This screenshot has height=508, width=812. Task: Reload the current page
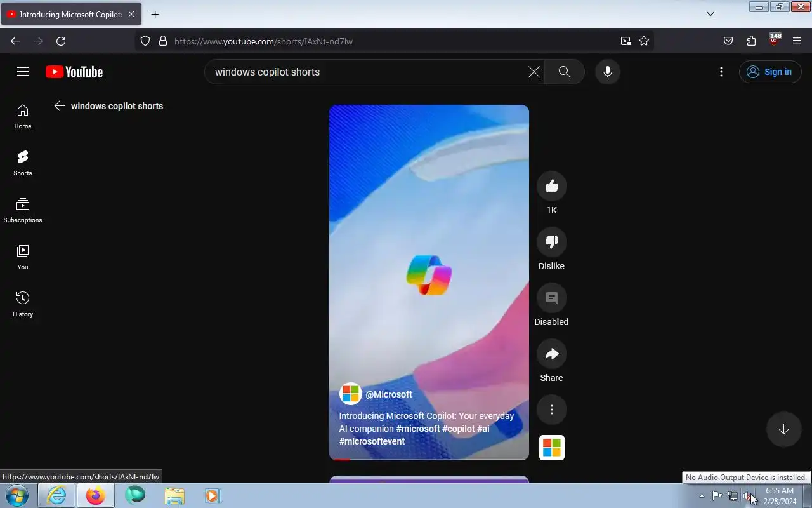coord(61,41)
